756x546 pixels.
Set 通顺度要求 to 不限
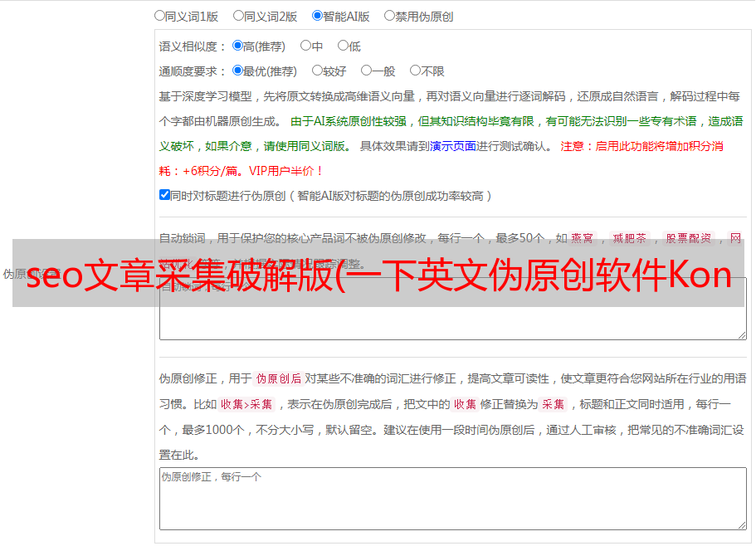pyautogui.click(x=415, y=71)
